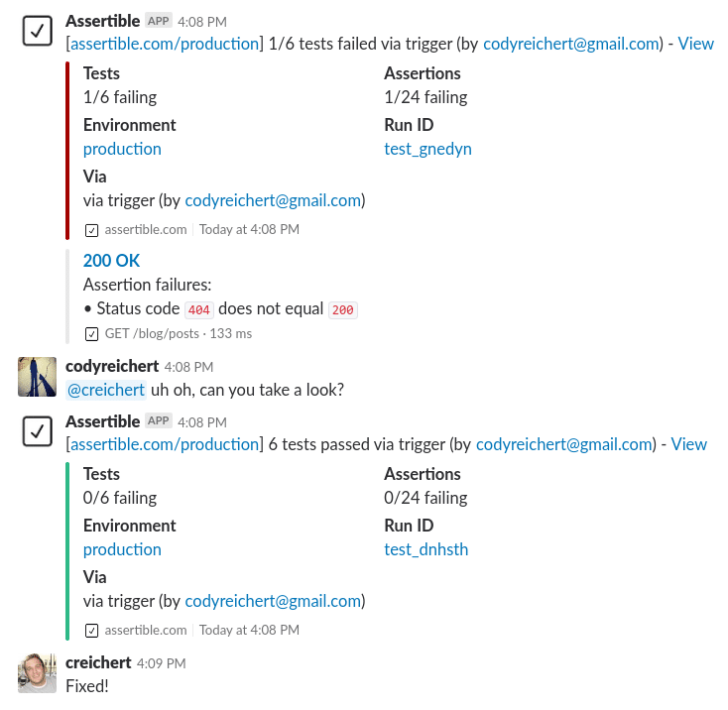Open creichert's profile avatar
This screenshot has width=728, height=710.
click(37, 673)
